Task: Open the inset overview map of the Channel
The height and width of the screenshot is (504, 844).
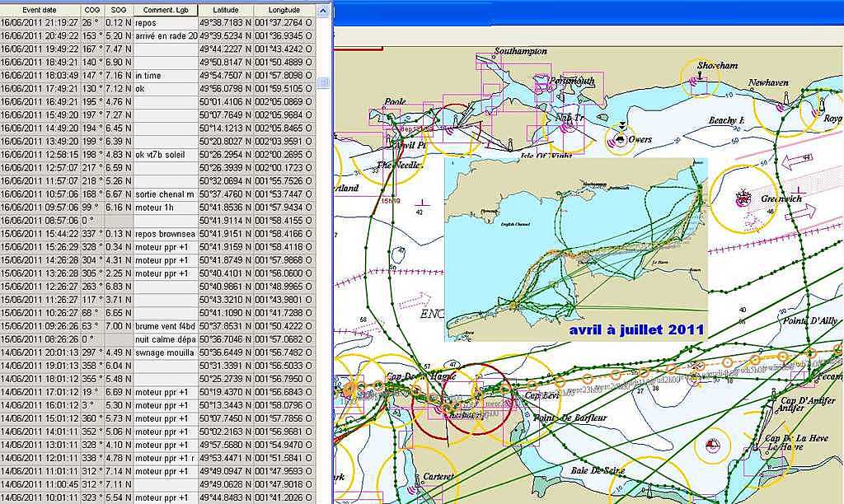Action: click(x=575, y=250)
